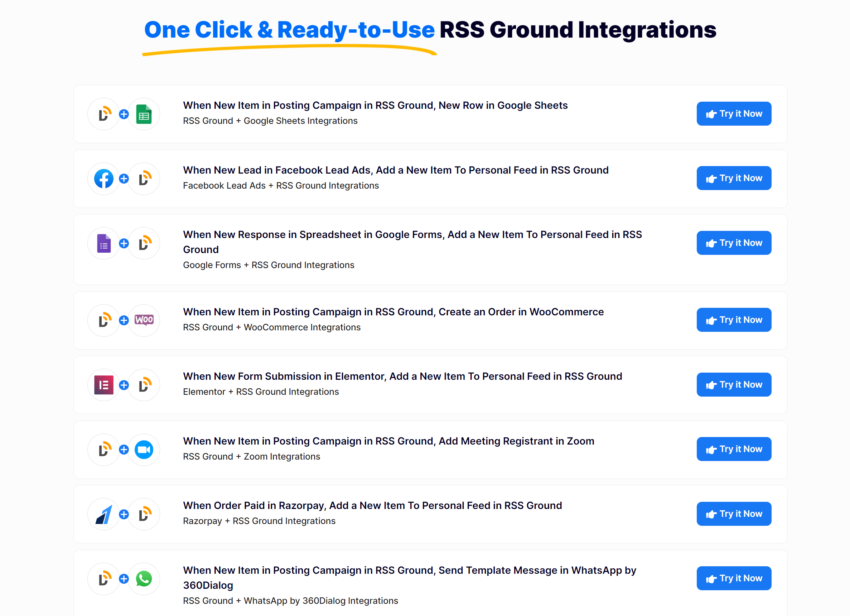Try the WhatsApp by 360Dialog integration now
The image size is (850, 616).
click(734, 578)
